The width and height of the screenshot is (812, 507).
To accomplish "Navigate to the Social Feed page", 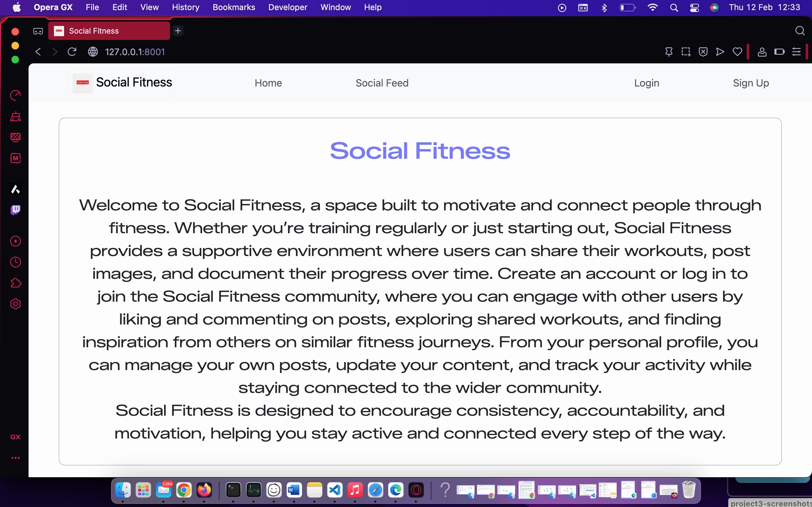I will [x=382, y=83].
